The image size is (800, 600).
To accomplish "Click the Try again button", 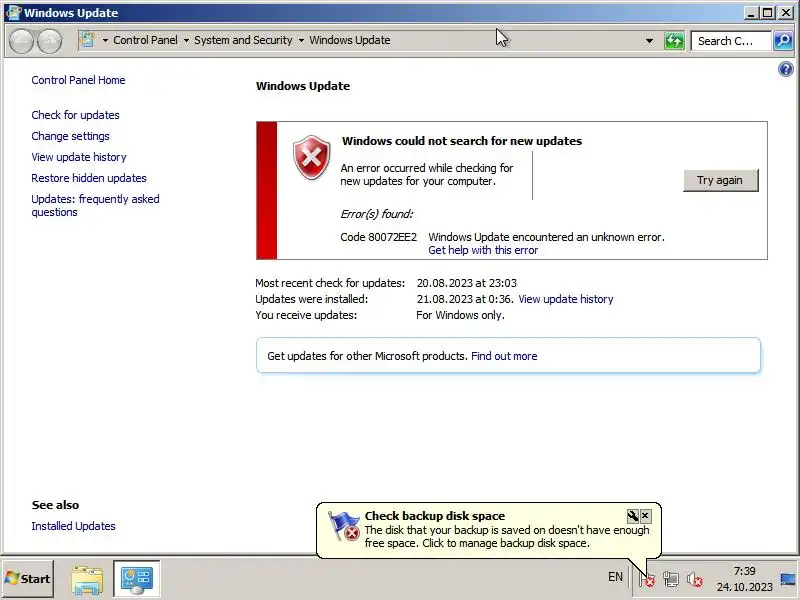I will pyautogui.click(x=720, y=181).
